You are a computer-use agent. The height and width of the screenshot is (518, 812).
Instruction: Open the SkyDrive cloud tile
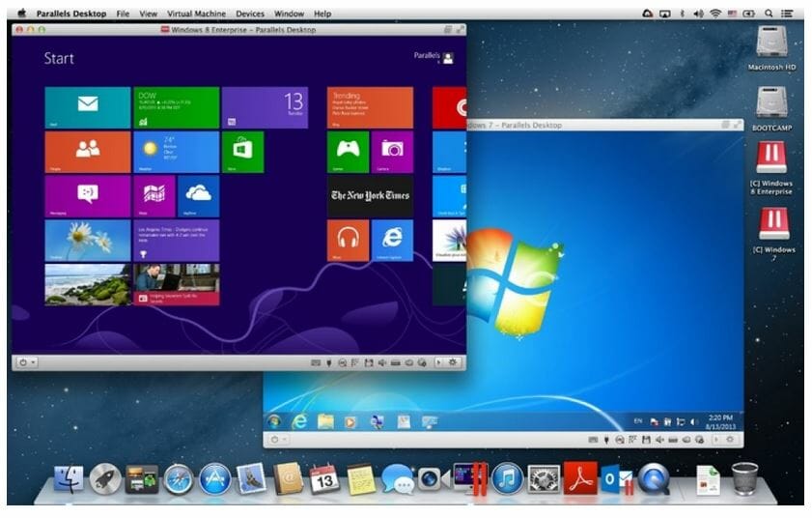point(198,196)
